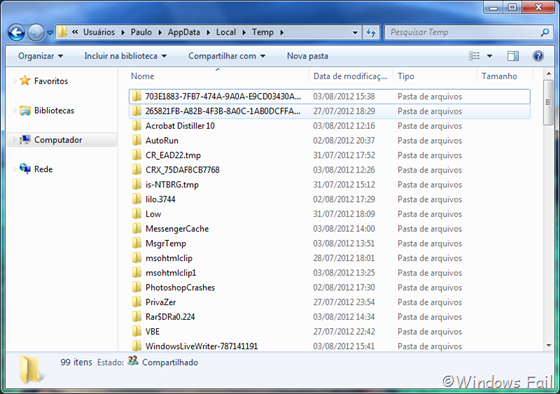Image resolution: width=560 pixels, height=394 pixels.
Task: Select the CRX_75DAF8CB7768 folder icon
Action: pos(136,170)
